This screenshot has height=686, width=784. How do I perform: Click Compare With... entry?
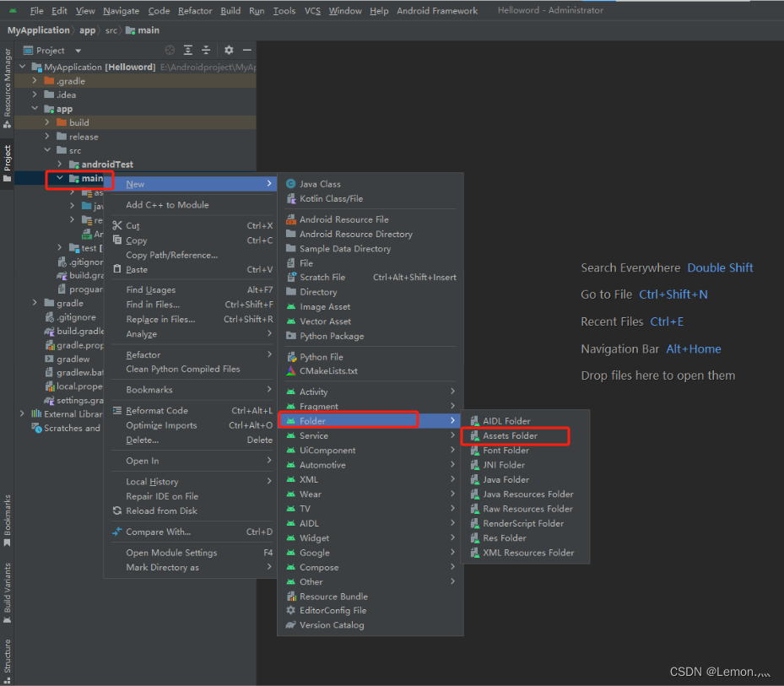192,532
